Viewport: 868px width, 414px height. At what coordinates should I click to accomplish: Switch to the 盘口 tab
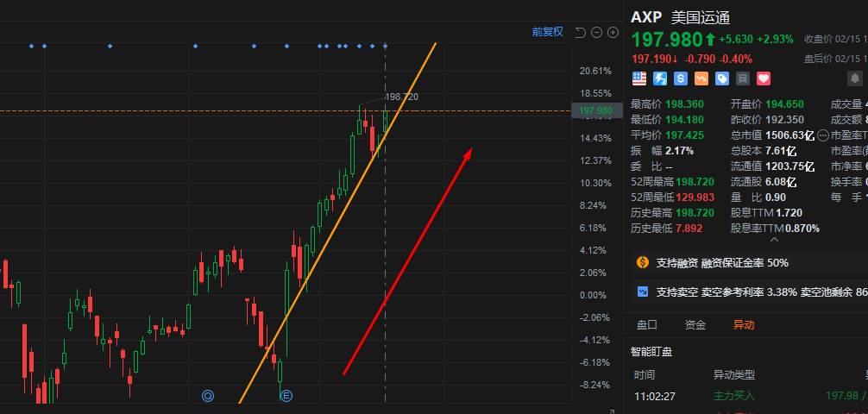646,325
